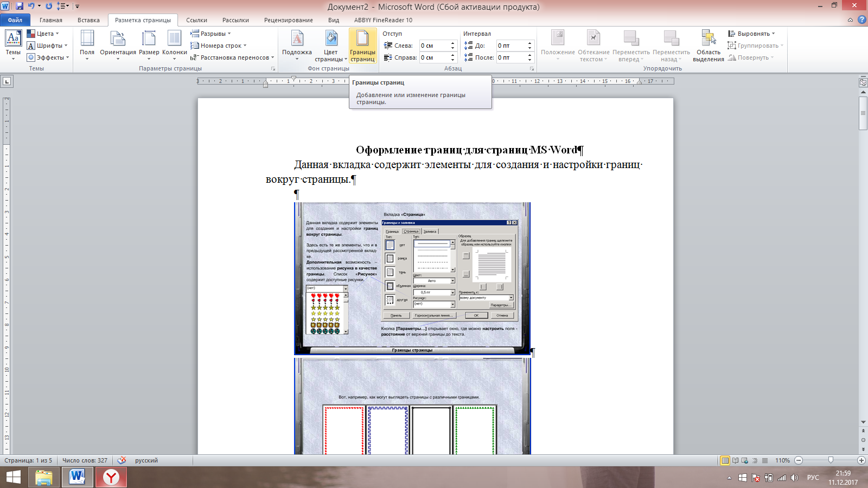868x488 pixels.
Task: Click the zoom out minus button
Action: (799, 460)
